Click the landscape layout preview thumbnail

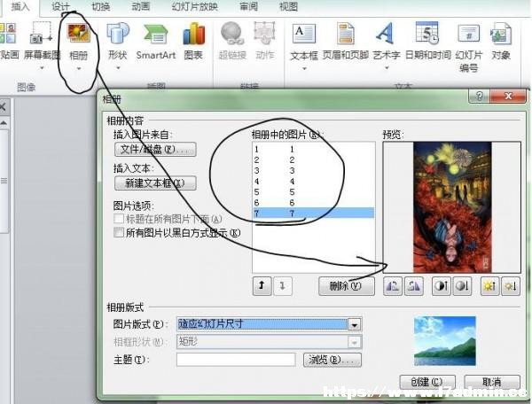[x=445, y=341]
